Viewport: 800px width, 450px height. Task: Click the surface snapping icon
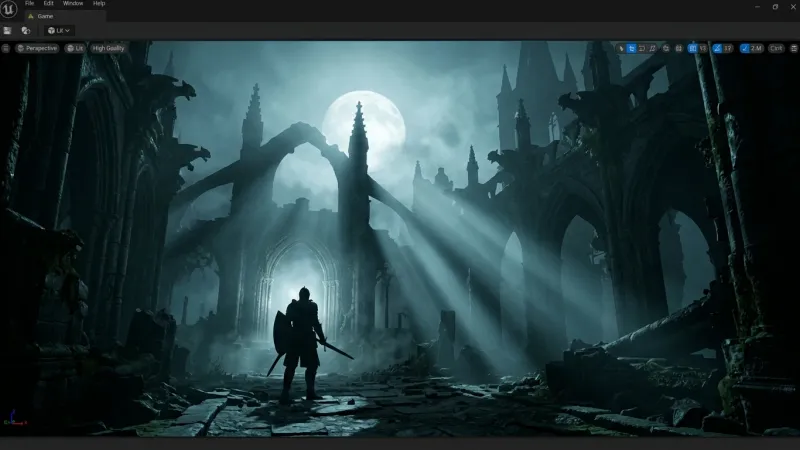(679, 48)
